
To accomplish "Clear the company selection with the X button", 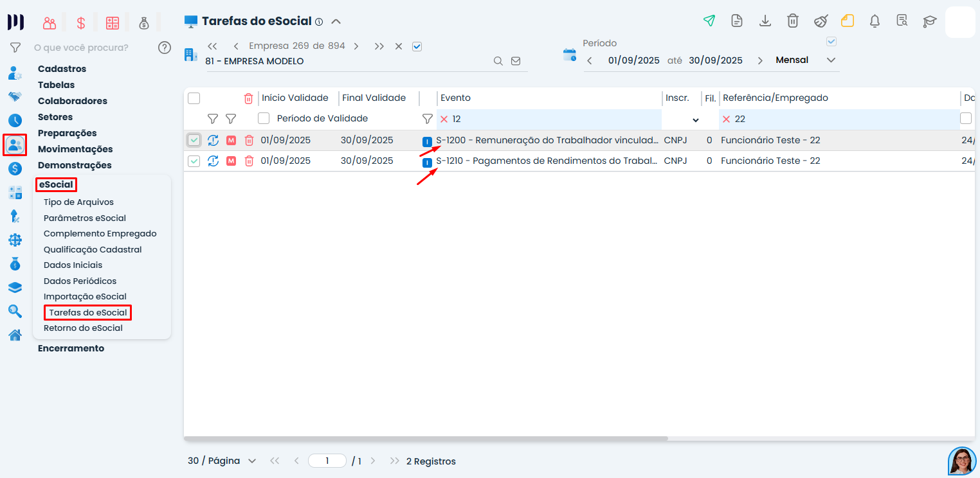I will [x=399, y=46].
